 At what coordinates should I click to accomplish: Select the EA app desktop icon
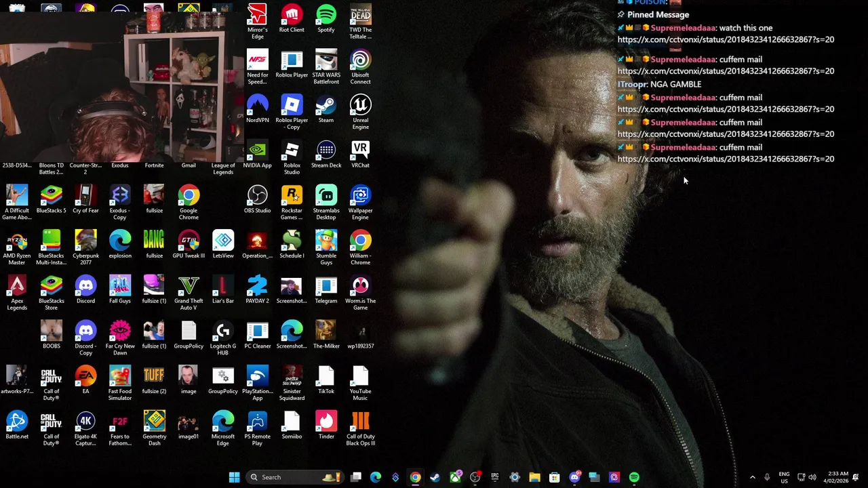[85, 380]
